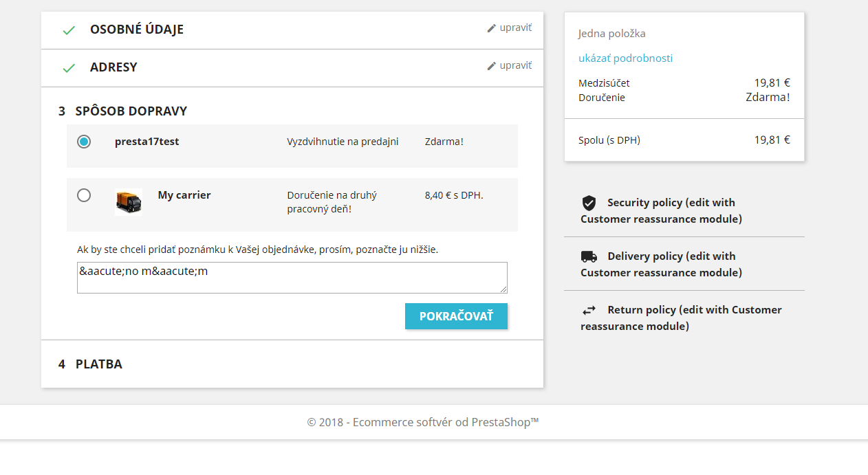Screen dimensions: 868x475
Task: Click the Zdarma! delivery value in summary
Action: point(768,97)
